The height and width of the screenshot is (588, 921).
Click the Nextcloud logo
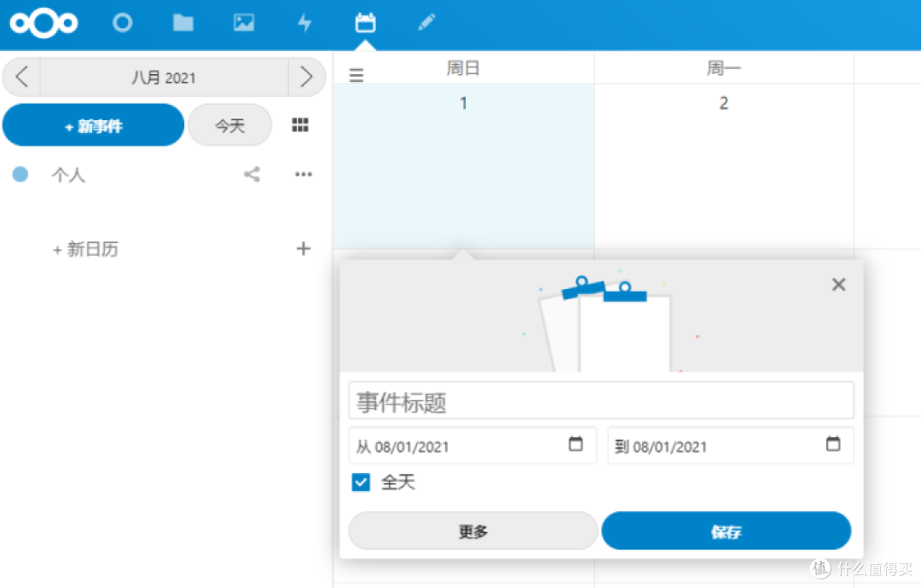tap(43, 23)
